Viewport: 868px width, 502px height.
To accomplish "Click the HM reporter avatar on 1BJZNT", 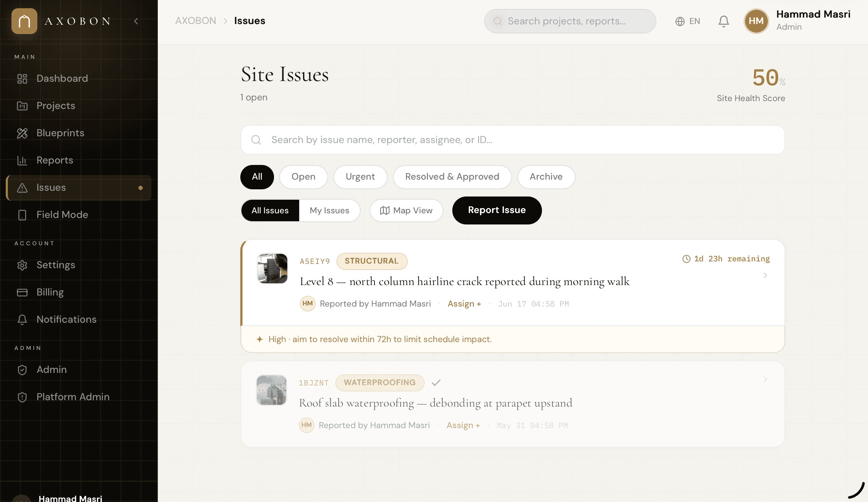I will point(306,425).
